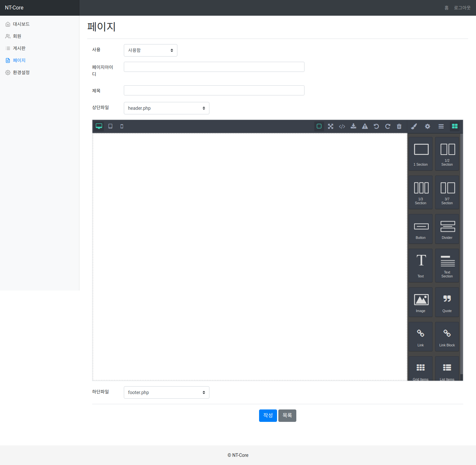The height and width of the screenshot is (465, 476).
Task: Open the 사용 dropdown showing 사용함
Action: pos(150,50)
